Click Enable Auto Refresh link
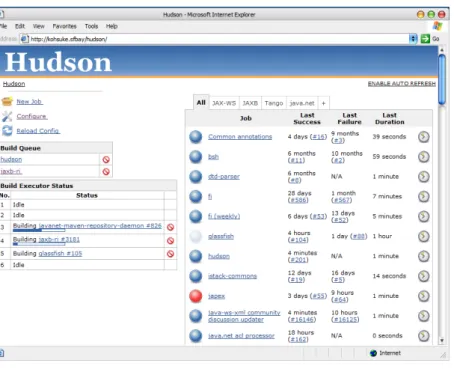Viewport: 454px width, 369px height. point(402,83)
